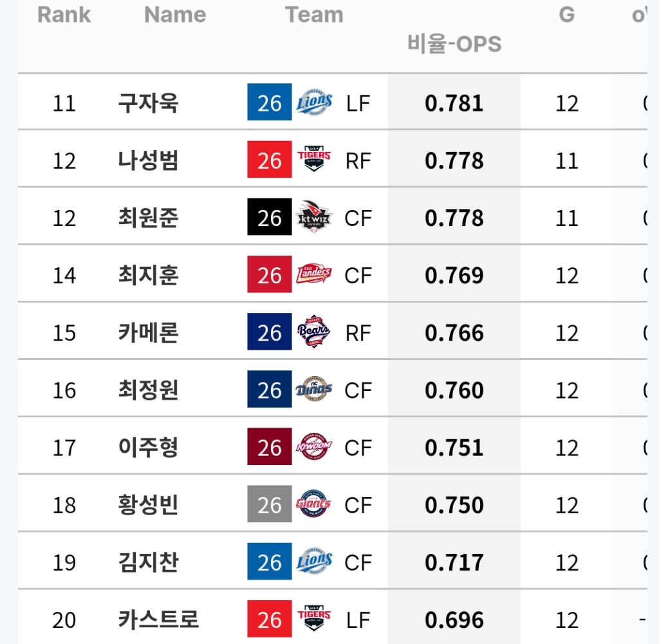Click the blue 26 year badge for 구자욱
The height and width of the screenshot is (644, 659).
coord(270,102)
